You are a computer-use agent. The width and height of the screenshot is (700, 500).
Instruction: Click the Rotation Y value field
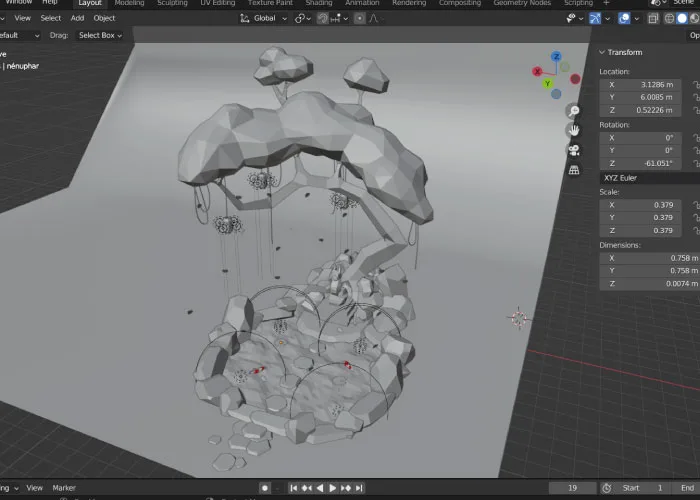tap(640, 150)
